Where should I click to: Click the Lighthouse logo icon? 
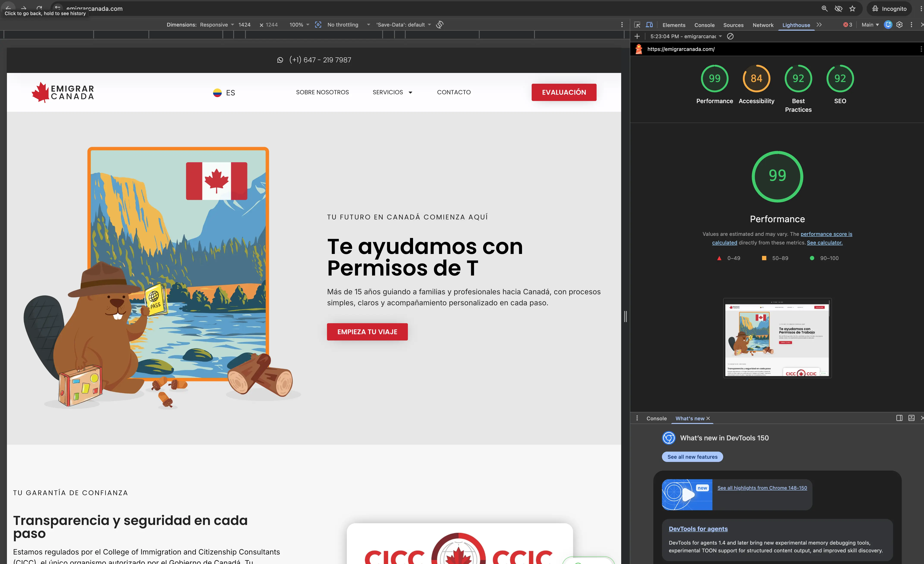tap(639, 49)
